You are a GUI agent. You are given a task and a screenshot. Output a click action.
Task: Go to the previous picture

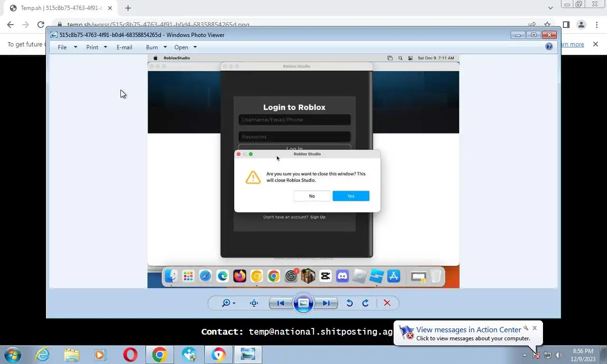click(281, 303)
